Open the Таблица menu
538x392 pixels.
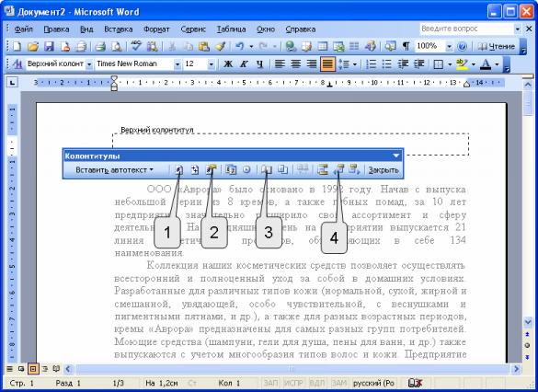231,29
